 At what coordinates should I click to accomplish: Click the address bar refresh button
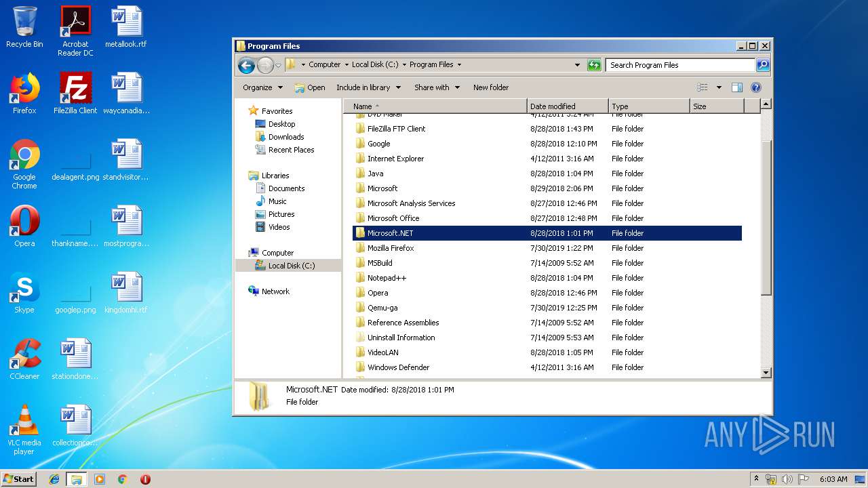[594, 65]
